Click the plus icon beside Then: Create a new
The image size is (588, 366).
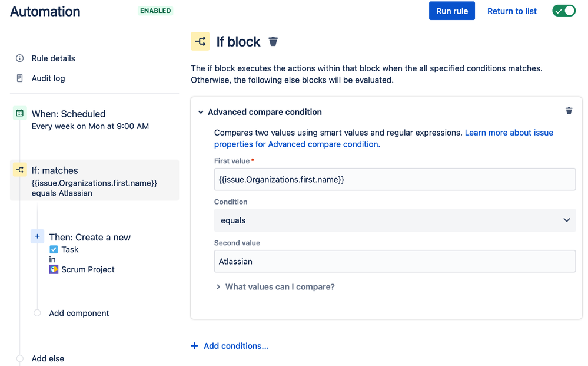(x=37, y=236)
